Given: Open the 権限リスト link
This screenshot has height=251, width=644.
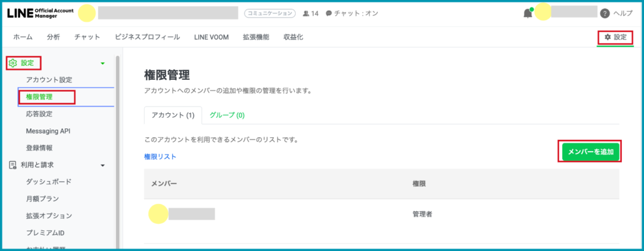Looking at the screenshot, I should pyautogui.click(x=160, y=157).
